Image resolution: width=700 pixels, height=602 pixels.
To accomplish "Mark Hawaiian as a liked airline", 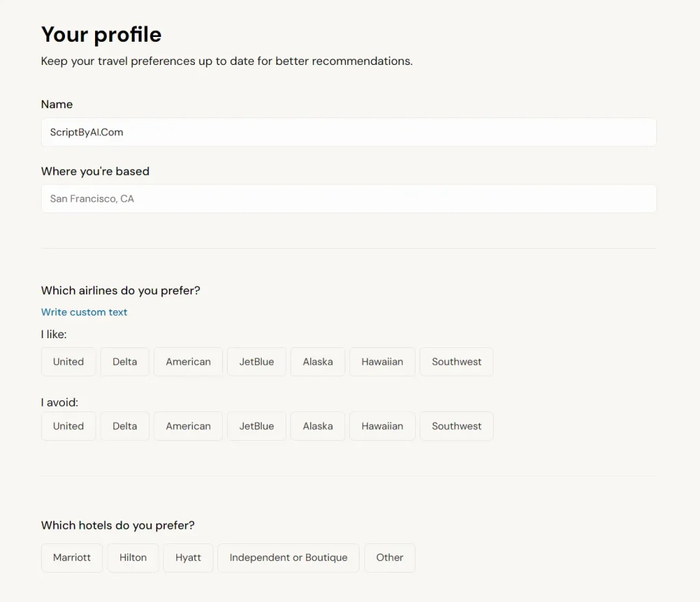I will click(x=382, y=362).
